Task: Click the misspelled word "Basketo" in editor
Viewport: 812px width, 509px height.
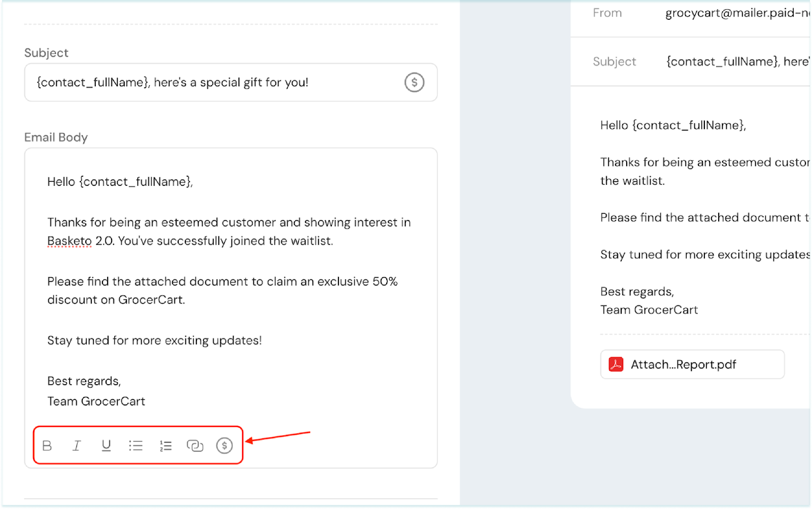Action: [x=70, y=241]
